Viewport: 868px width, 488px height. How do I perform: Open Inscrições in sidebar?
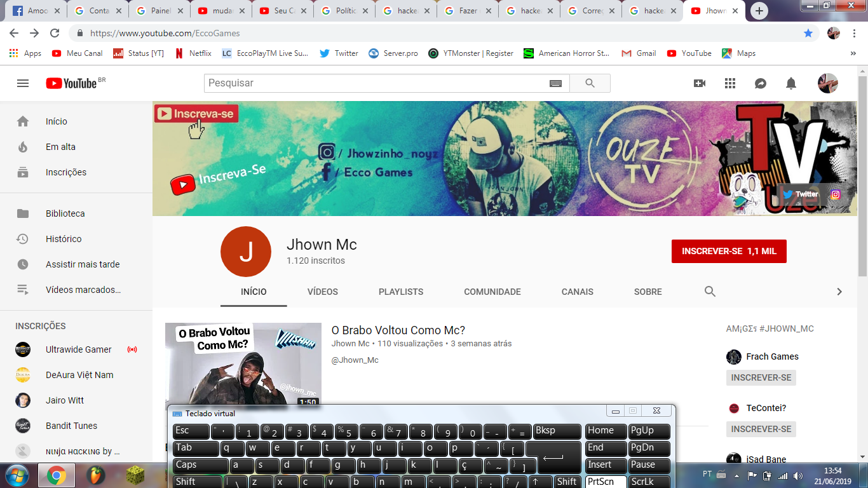76,172
